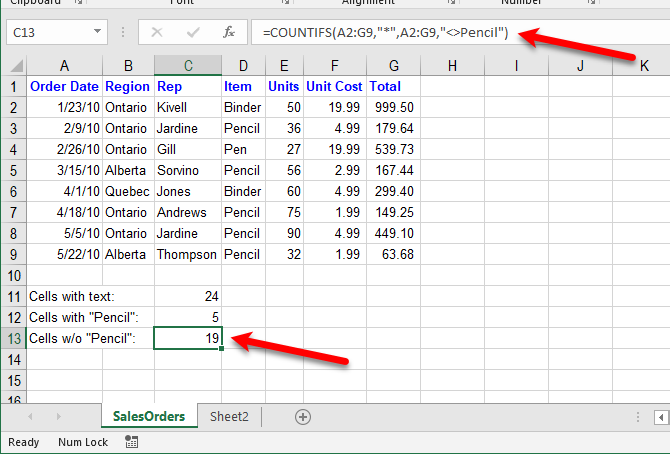This screenshot has height=454, width=670.
Task: Select column D header
Action: pos(243,66)
